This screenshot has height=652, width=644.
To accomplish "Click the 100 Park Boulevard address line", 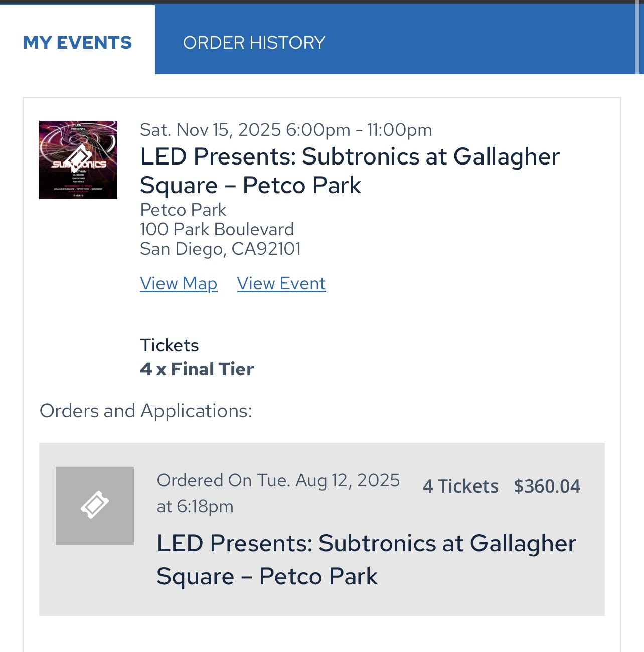I will (x=217, y=229).
